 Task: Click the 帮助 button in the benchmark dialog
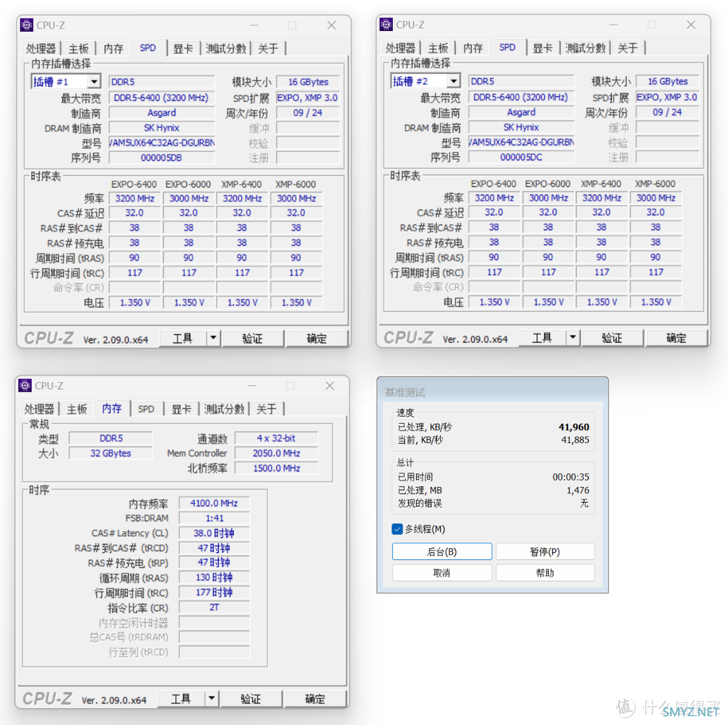(545, 573)
